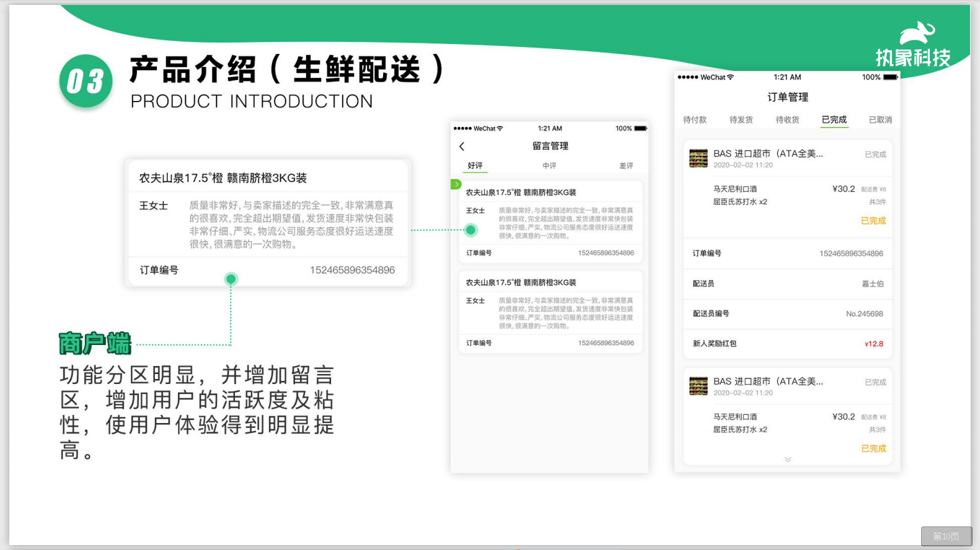This screenshot has height=550, width=980.
Task: Switch to the 待付款 orders tab
Action: [695, 120]
